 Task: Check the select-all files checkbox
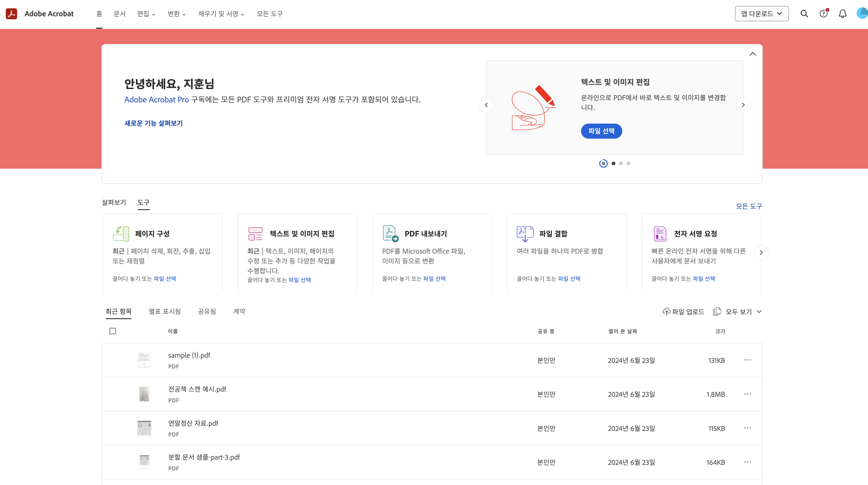pos(113,331)
